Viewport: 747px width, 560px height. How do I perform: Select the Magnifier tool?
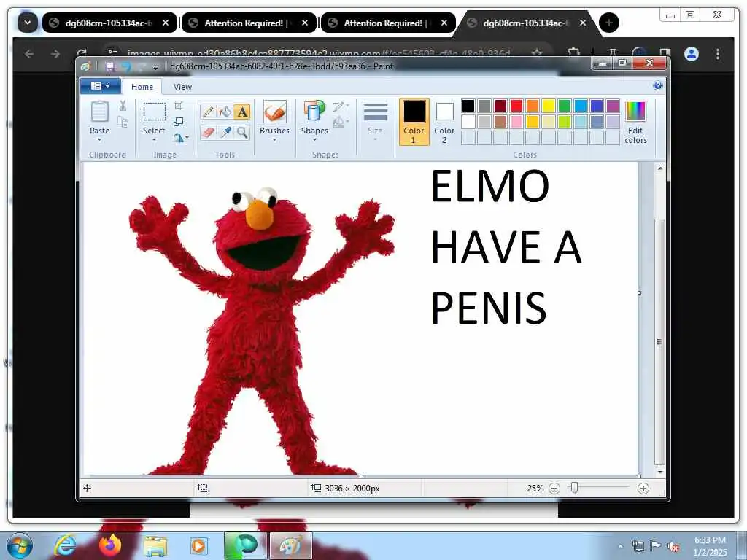coord(242,132)
